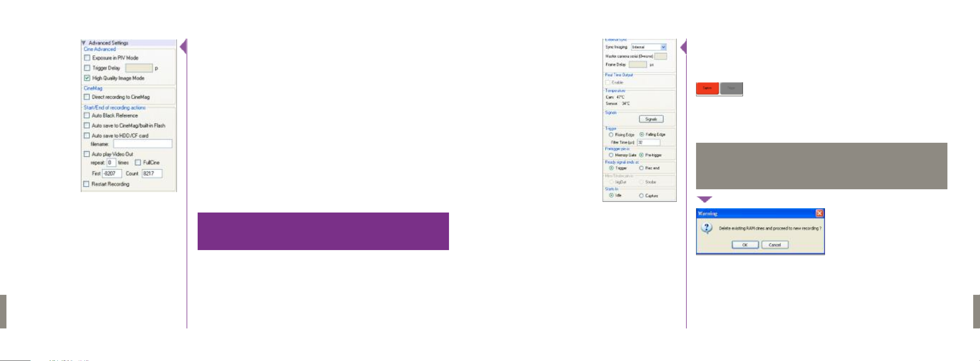Cancel the Warning dialog
The width and height of the screenshot is (980, 361).
pos(775,245)
